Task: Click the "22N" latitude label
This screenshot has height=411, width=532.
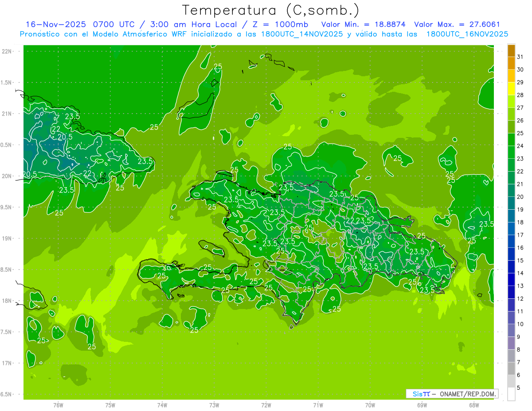Action: coord(7,51)
